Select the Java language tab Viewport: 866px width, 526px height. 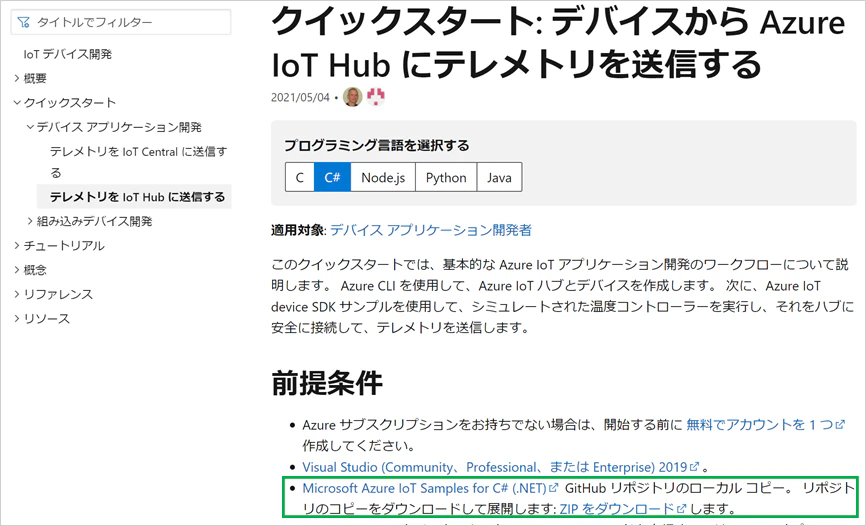click(499, 177)
